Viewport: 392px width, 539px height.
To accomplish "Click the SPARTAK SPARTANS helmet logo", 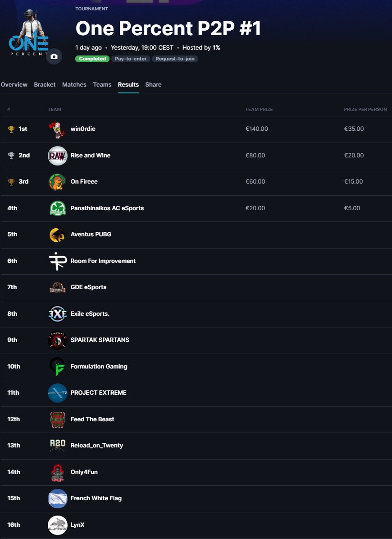I will (x=57, y=340).
